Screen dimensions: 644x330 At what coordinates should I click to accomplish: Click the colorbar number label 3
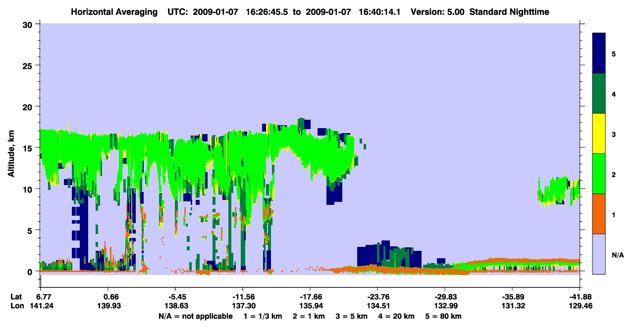pyautogui.click(x=614, y=134)
